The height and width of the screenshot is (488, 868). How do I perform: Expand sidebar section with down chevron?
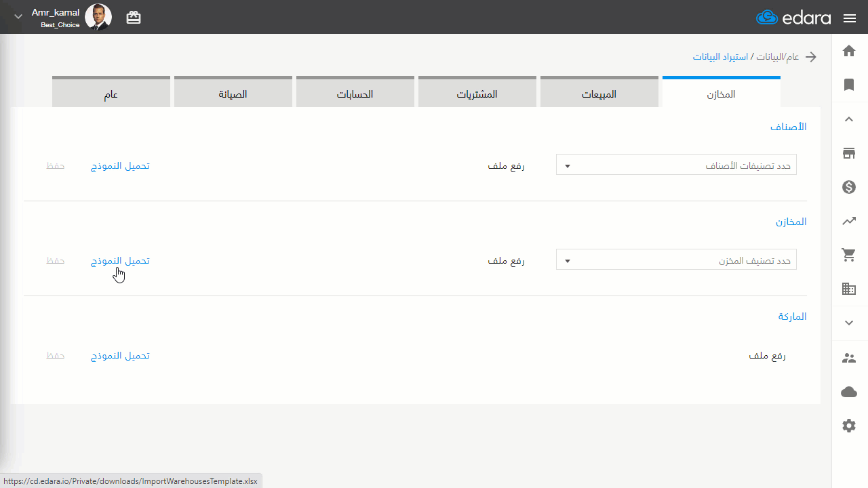point(849,323)
